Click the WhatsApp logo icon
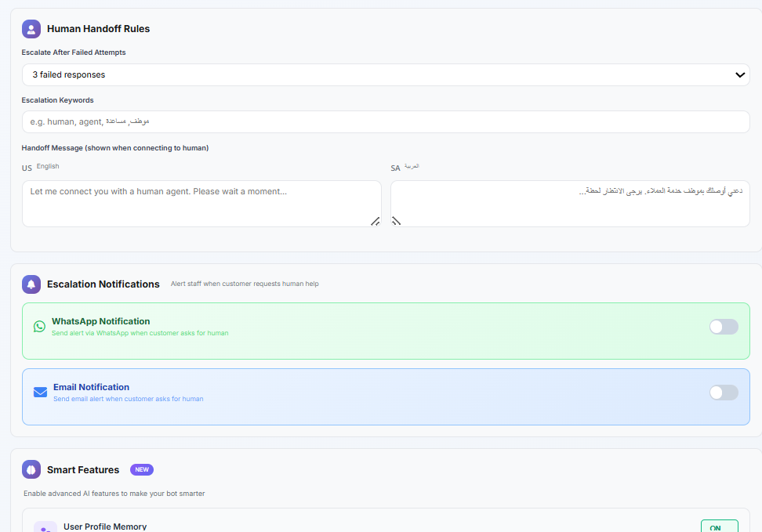Image resolution: width=762 pixels, height=532 pixels. [40, 327]
